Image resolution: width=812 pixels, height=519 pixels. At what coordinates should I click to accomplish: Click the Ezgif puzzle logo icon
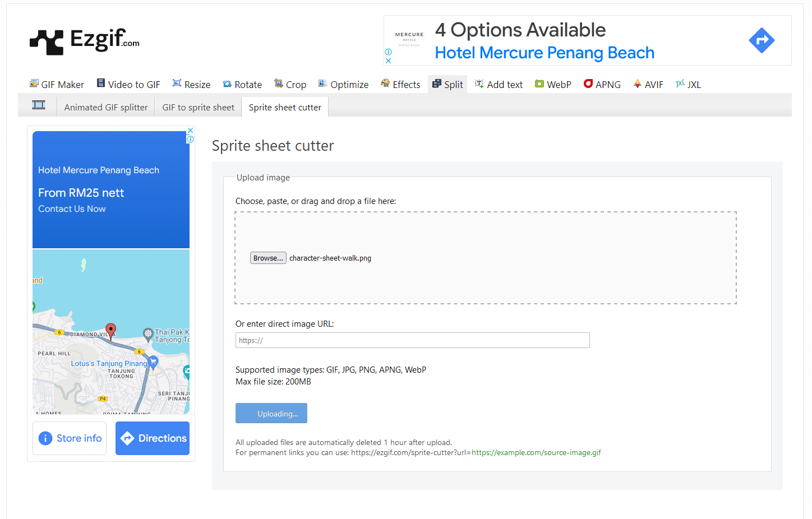pos(47,42)
